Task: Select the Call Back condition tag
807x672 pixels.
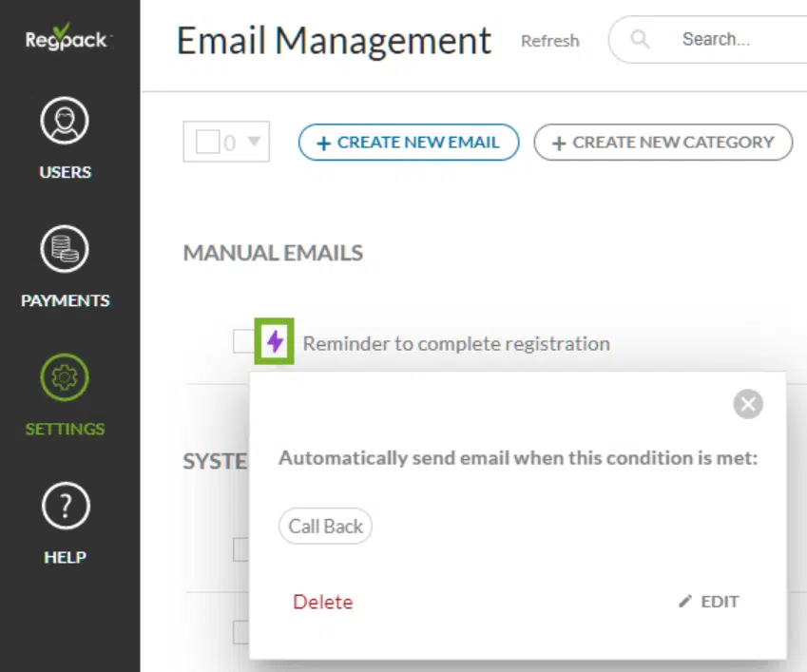Action: coord(325,527)
